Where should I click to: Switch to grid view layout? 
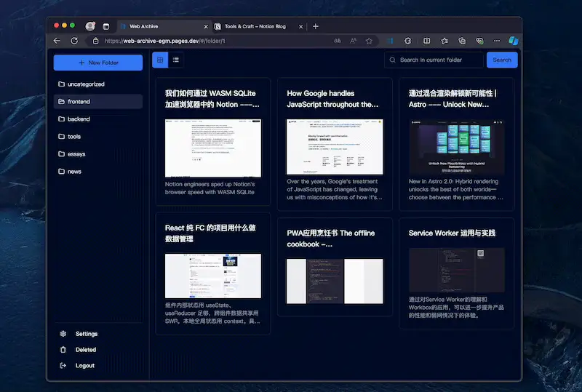pyautogui.click(x=160, y=60)
